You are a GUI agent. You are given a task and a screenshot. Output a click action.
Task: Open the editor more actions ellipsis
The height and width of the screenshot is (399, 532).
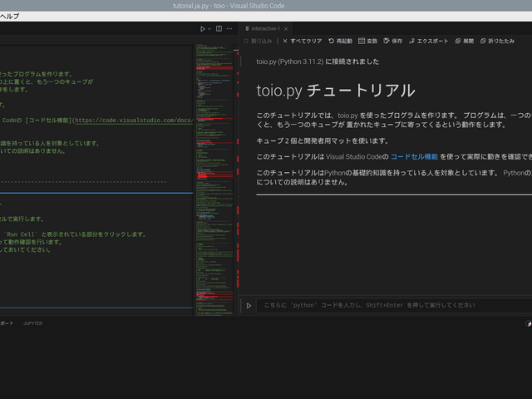[229, 29]
